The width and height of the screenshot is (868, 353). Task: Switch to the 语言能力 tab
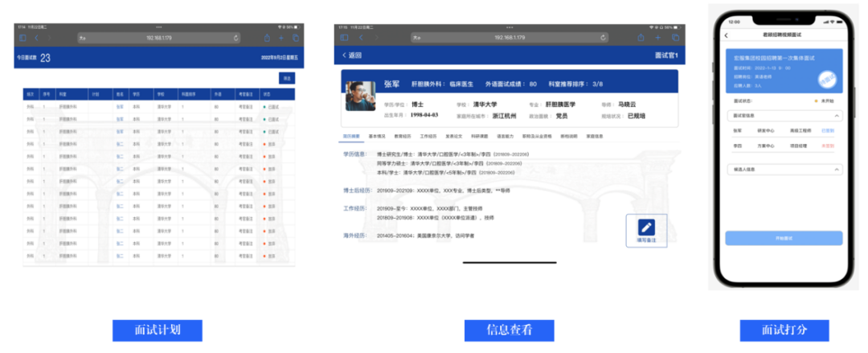coord(505,136)
